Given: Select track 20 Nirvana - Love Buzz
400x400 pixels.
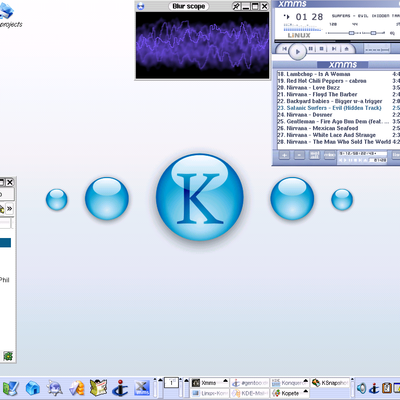Looking at the screenshot, I should 338,88.
